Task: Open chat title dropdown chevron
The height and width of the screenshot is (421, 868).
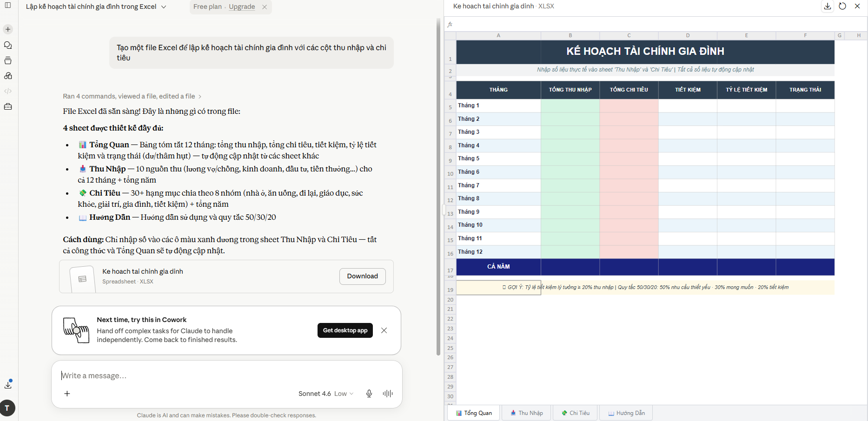Action: point(164,7)
